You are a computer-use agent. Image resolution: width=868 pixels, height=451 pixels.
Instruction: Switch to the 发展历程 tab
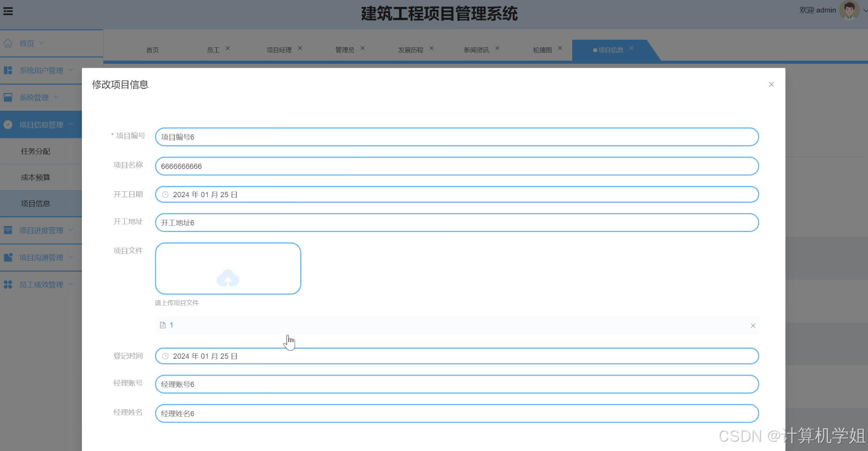point(411,50)
